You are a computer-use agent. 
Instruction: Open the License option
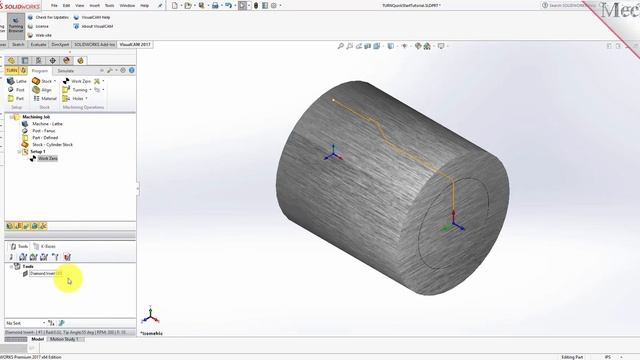click(x=38, y=26)
